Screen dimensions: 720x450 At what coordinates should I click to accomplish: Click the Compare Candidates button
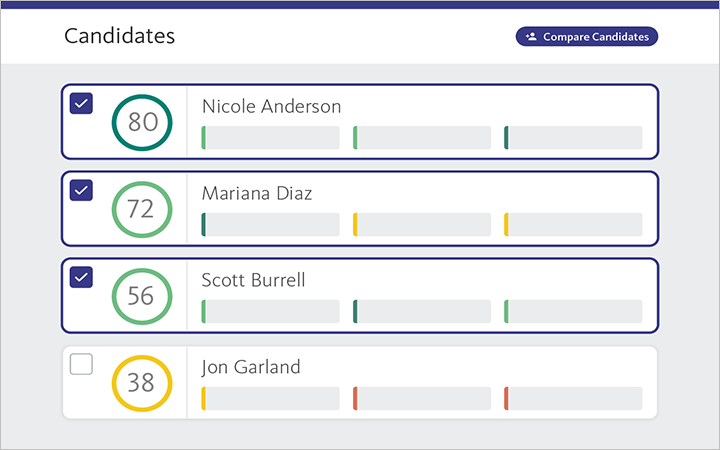click(587, 37)
